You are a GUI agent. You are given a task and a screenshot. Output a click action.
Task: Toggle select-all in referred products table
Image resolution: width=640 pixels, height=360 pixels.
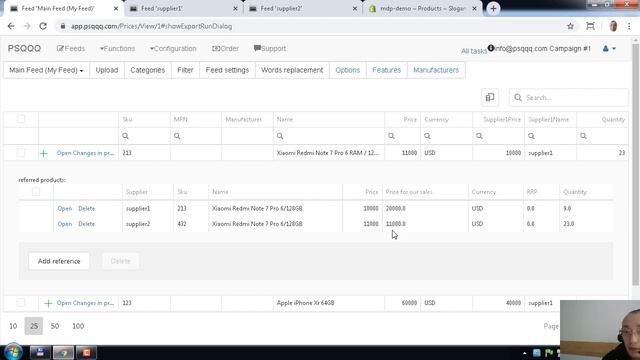point(36,191)
